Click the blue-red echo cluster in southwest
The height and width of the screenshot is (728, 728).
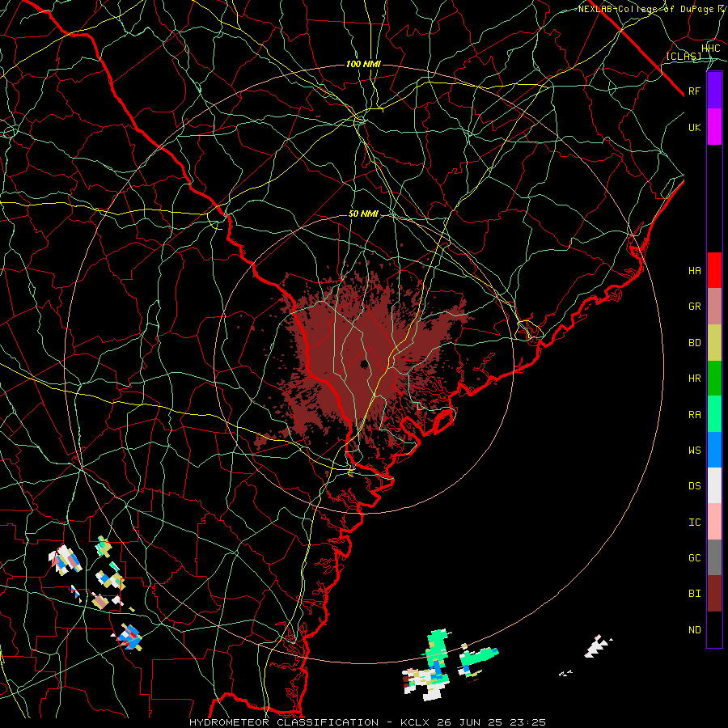click(129, 637)
